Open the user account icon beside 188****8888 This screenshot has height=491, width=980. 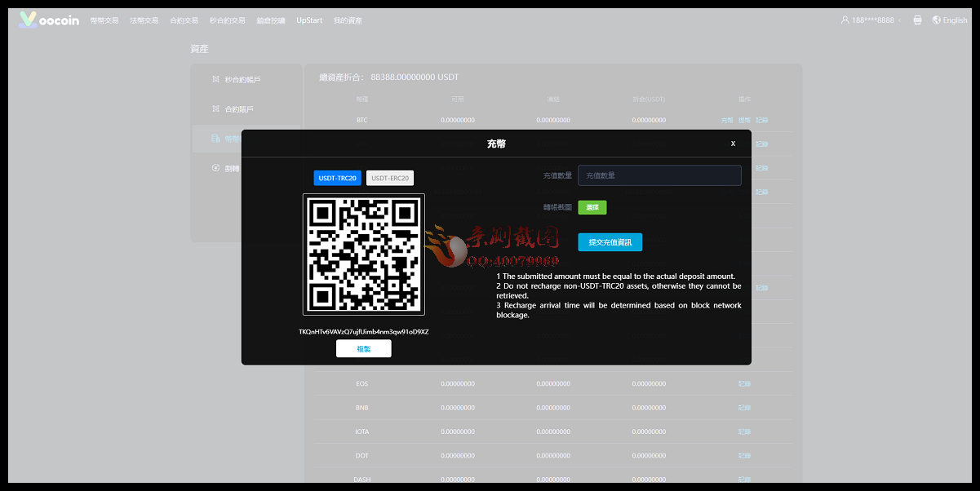[845, 20]
